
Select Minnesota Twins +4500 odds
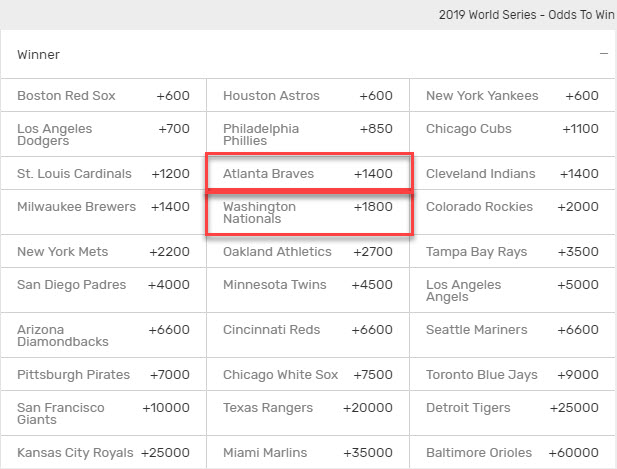point(307,285)
